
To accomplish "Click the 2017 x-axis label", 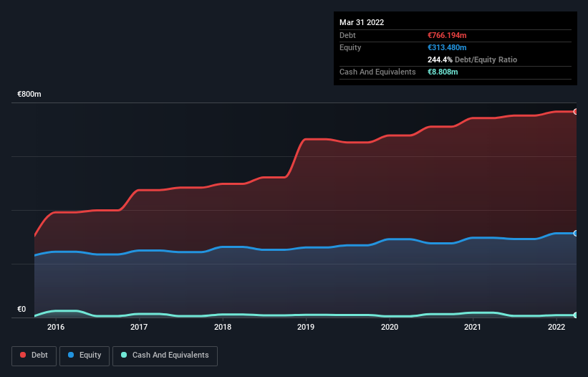I will click(x=139, y=327).
